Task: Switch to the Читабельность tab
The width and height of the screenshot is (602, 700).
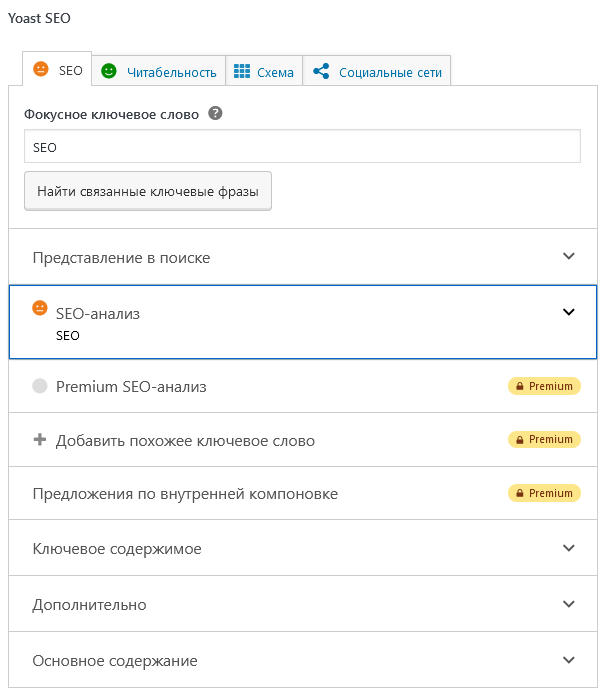Action: click(159, 71)
